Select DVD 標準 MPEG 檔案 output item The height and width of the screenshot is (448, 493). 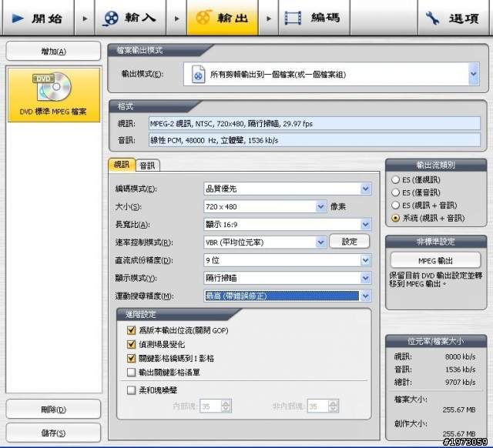click(x=54, y=95)
